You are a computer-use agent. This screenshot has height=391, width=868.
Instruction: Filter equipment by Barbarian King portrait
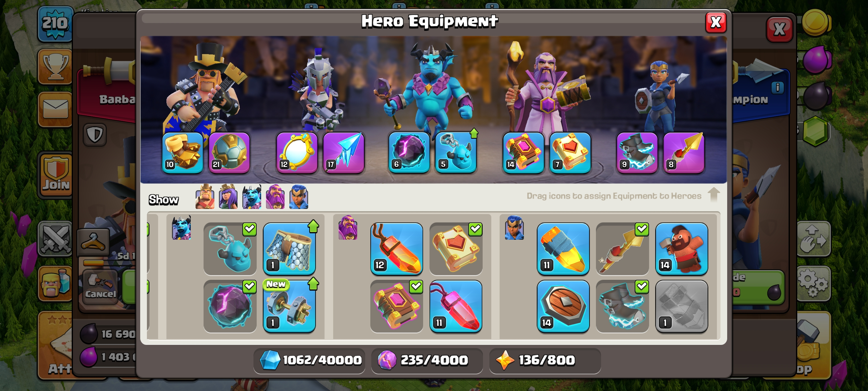(205, 197)
